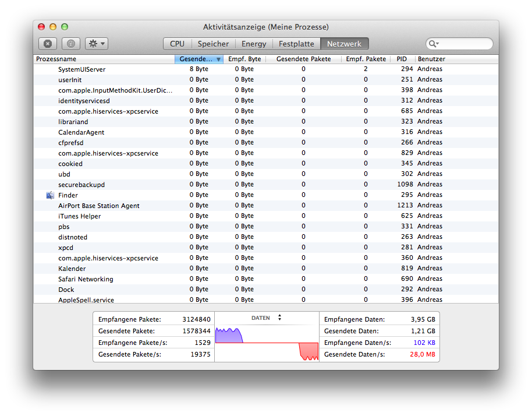Select the identityservicesd process
Screen dimensions: 532x416
266,101
